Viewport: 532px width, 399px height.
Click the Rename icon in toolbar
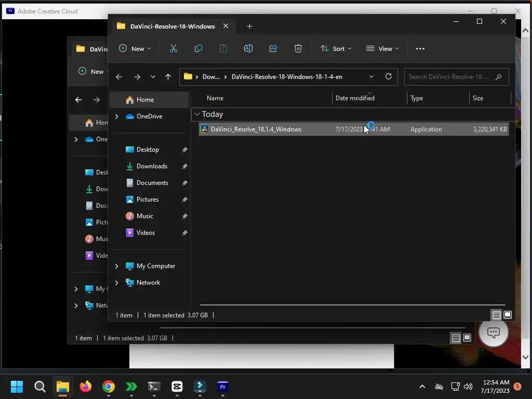(248, 48)
